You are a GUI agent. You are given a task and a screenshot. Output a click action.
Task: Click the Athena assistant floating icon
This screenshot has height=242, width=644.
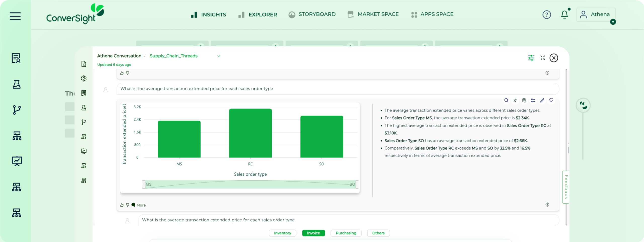[583, 105]
